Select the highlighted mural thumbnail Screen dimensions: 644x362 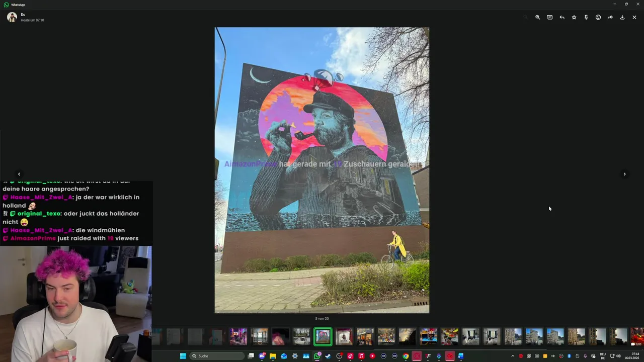[323, 337]
